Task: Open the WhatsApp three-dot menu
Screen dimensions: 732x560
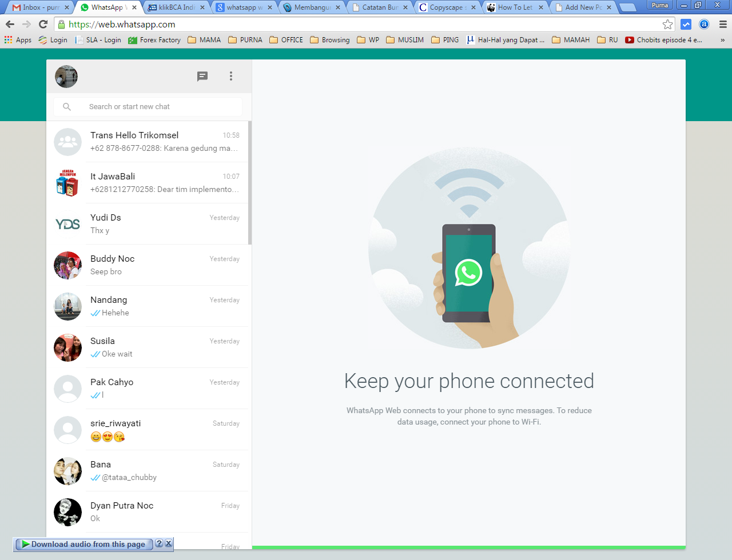Action: [x=231, y=76]
